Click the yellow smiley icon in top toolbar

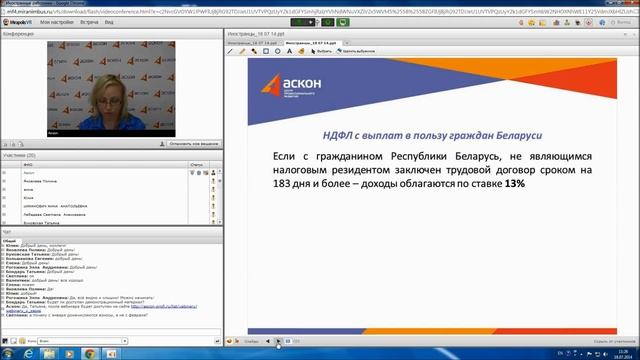pyautogui.click(x=531, y=22)
